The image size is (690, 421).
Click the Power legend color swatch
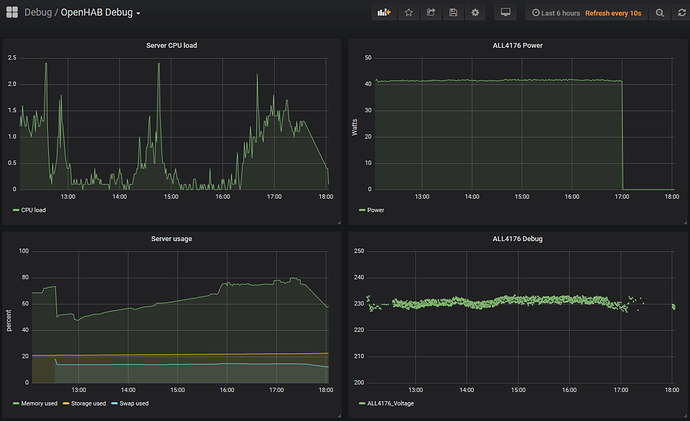362,210
